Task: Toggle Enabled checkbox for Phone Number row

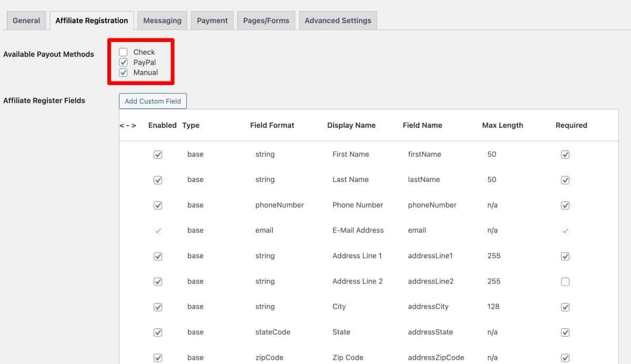Action: pyautogui.click(x=158, y=205)
